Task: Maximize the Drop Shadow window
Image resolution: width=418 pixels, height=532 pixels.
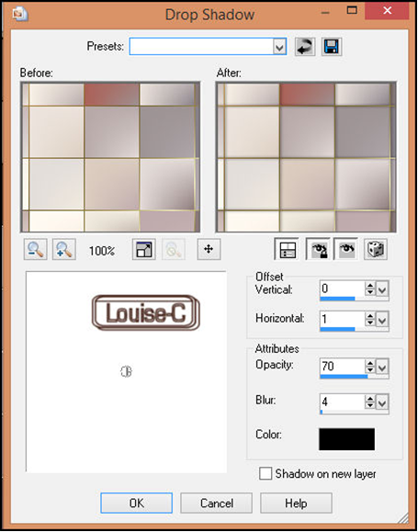Action: (352, 10)
